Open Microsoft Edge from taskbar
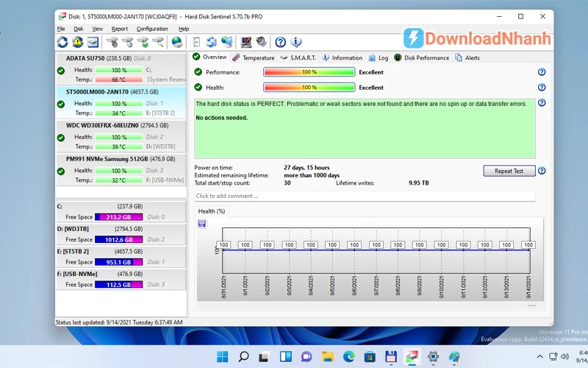Screen dimensions: 588x368 coord(348,356)
